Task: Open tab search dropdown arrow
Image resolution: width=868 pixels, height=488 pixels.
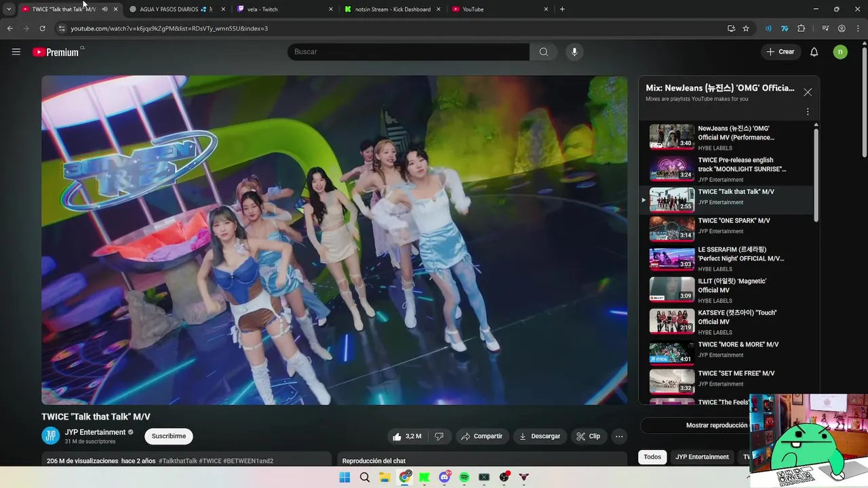Action: click(x=9, y=9)
